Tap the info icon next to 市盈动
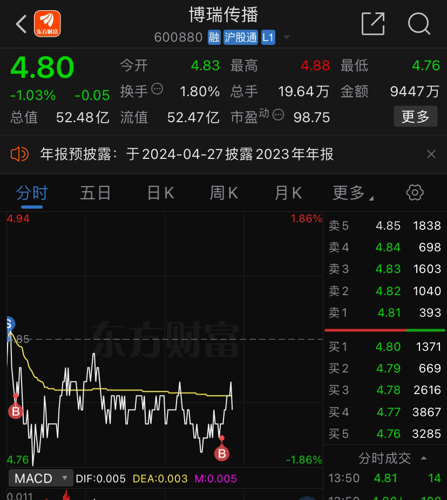The height and width of the screenshot is (500, 447). point(278,115)
